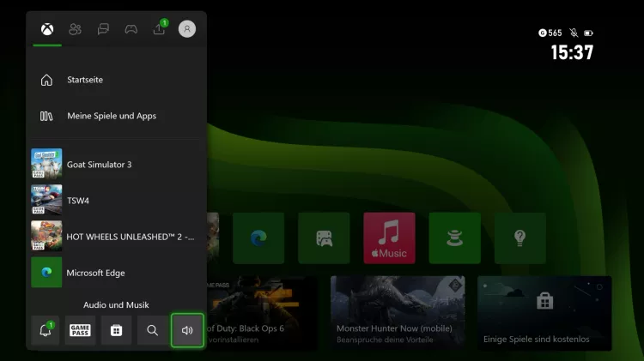Screen dimensions: 644x361
Task: Click the vorinstallieren text
Action: (x=234, y=340)
